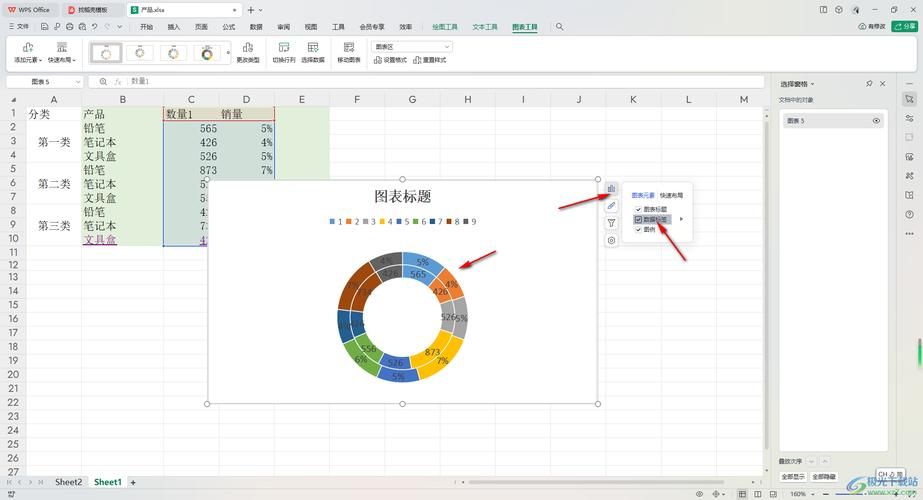Image resolution: width=923 pixels, height=500 pixels.
Task: Open the 选择窗格 pane title dropdown
Action: pos(812,84)
